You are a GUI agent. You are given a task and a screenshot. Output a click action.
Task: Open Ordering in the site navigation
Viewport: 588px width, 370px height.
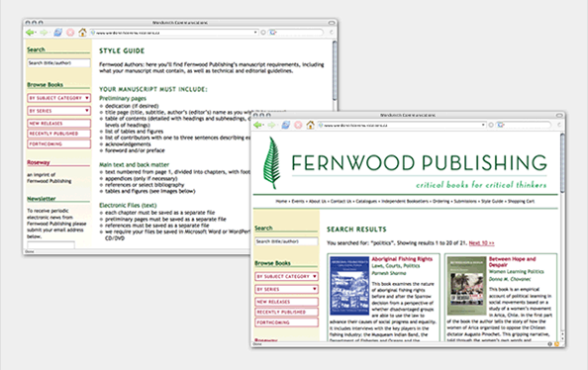(441, 201)
